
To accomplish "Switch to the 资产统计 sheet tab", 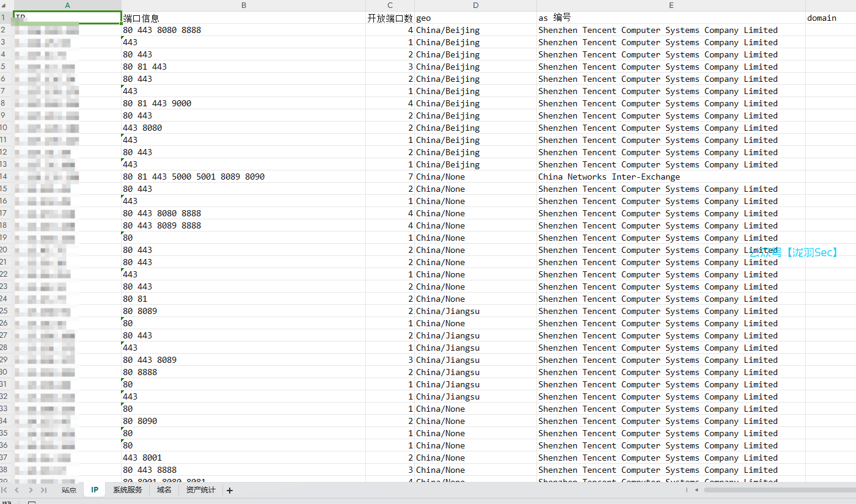I will point(200,490).
